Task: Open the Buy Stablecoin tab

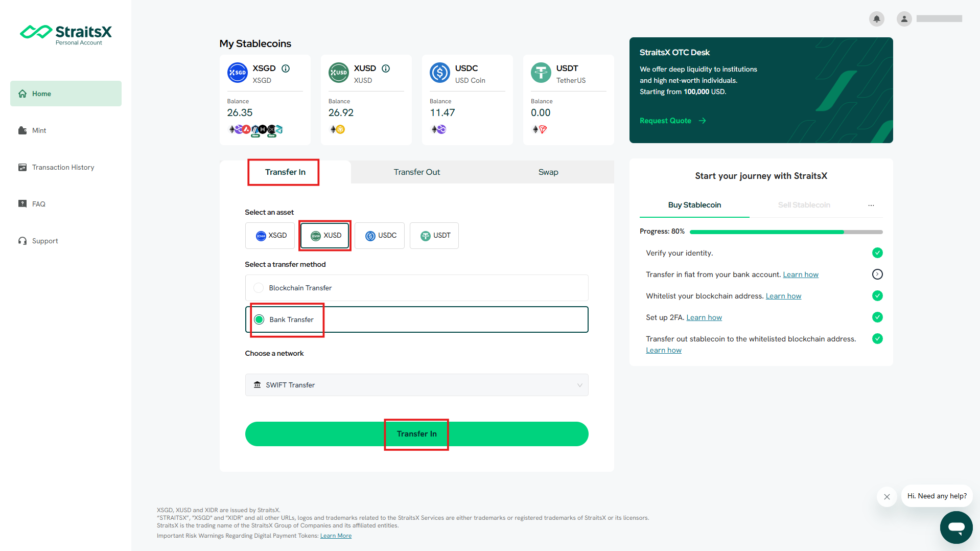Action: click(694, 205)
